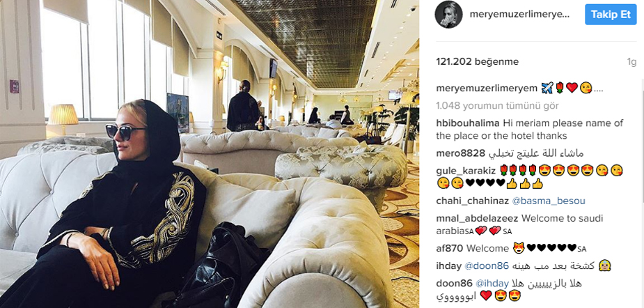Click the profile avatar picture
Viewport: 644px width, 308px height.
click(x=448, y=15)
